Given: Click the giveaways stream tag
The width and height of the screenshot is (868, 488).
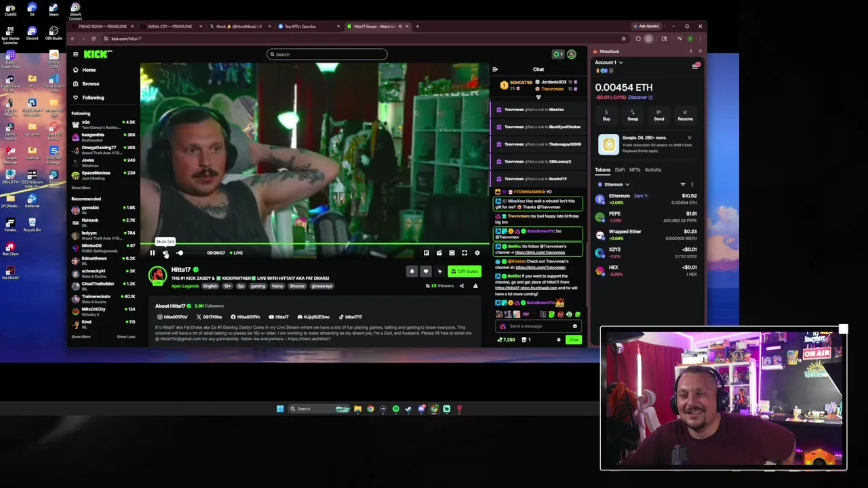Looking at the screenshot, I should coord(321,286).
